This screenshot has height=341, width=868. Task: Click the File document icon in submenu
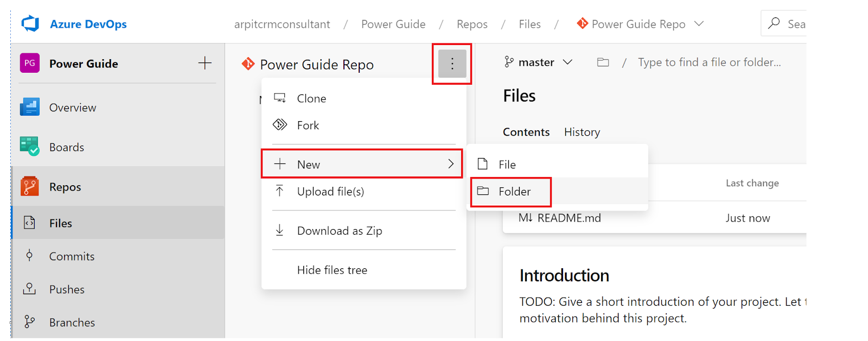coord(482,163)
